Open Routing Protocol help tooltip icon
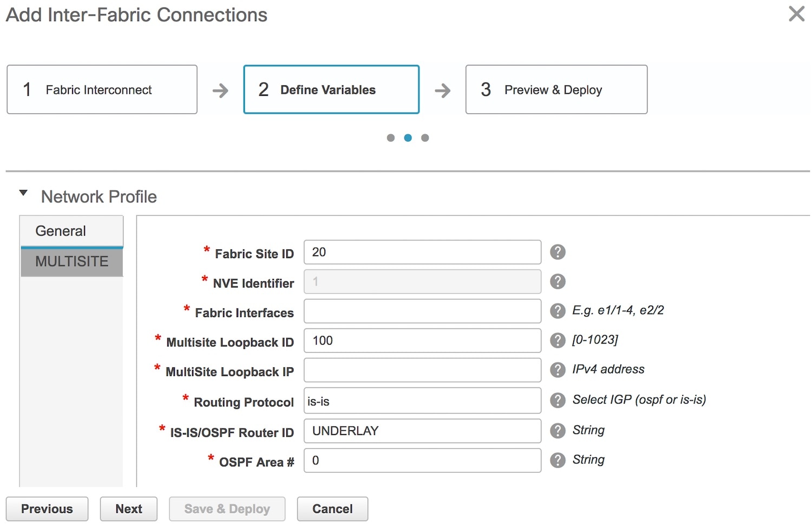 coord(558,400)
